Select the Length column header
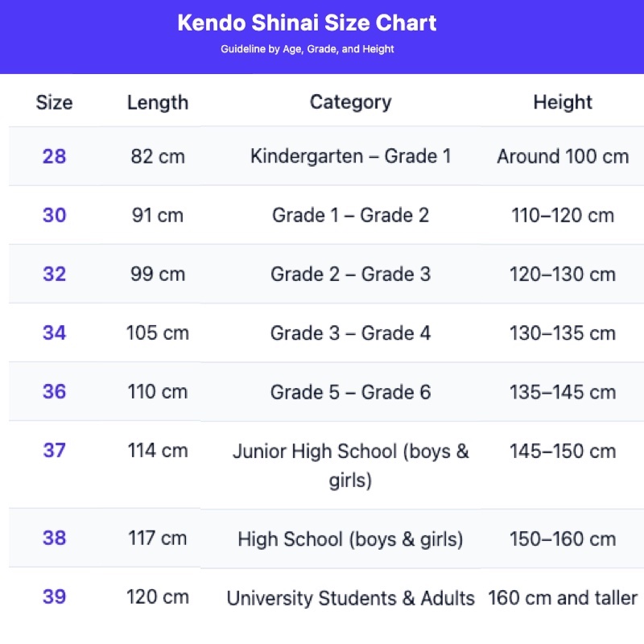The width and height of the screenshot is (644, 644). (x=158, y=102)
